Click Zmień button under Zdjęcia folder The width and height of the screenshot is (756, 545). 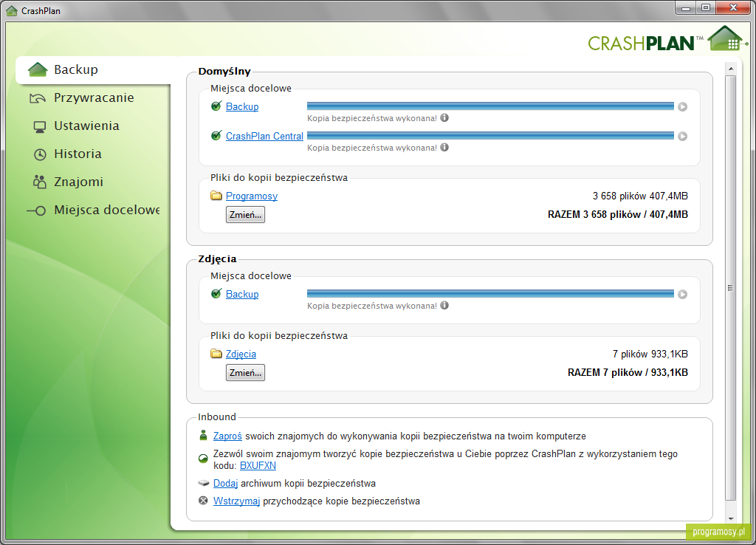(x=245, y=373)
